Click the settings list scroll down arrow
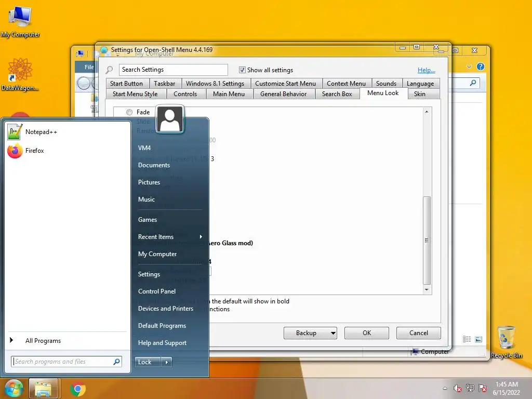 coord(427,290)
